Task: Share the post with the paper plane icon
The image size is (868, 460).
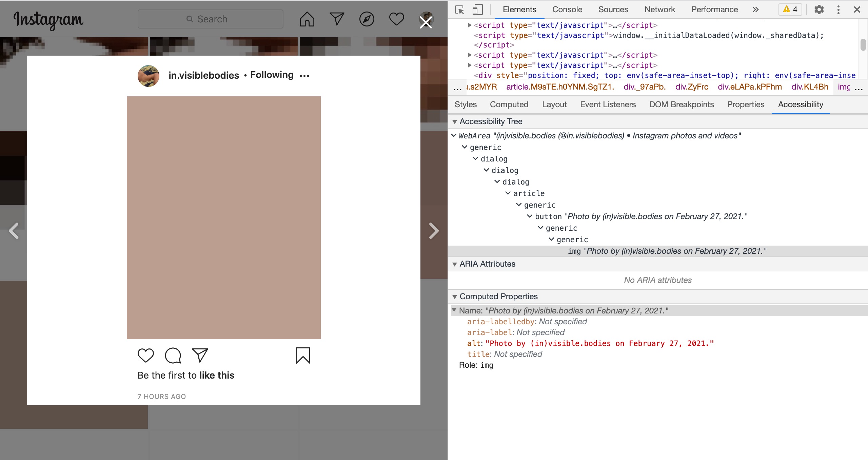Action: click(x=200, y=355)
